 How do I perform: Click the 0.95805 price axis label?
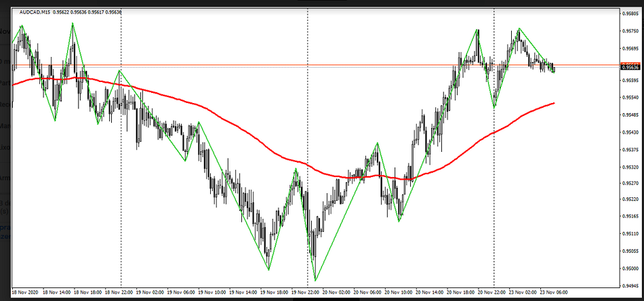(x=630, y=13)
